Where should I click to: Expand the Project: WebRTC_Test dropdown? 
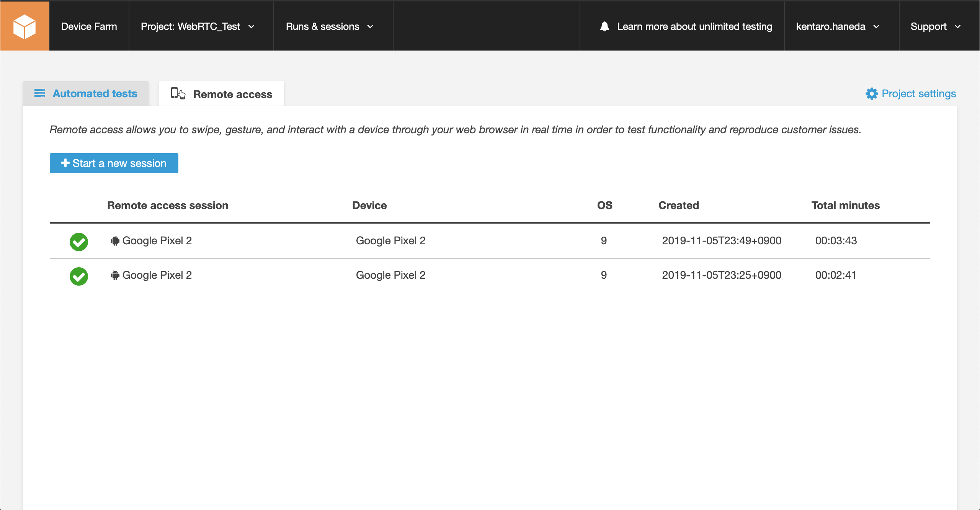[201, 26]
